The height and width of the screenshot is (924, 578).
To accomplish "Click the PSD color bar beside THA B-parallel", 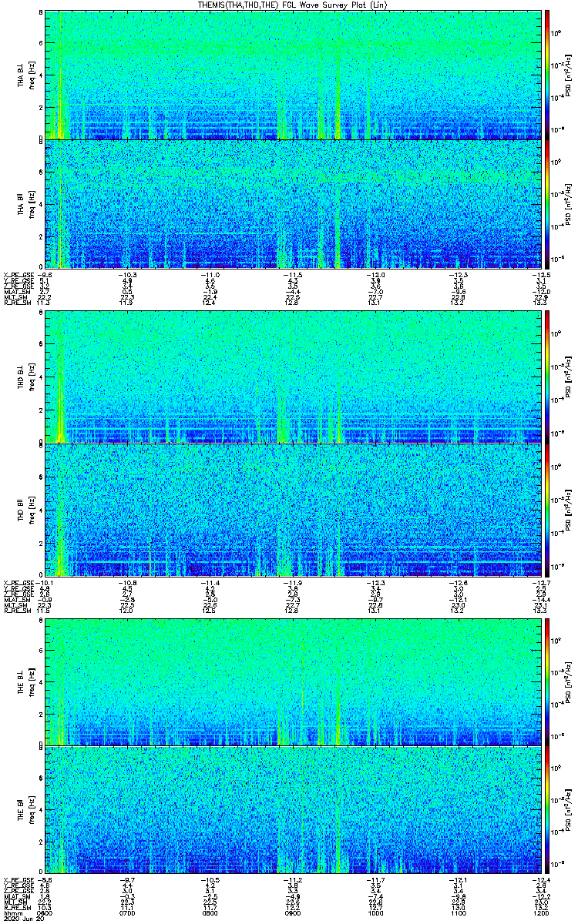I will click(x=547, y=204).
